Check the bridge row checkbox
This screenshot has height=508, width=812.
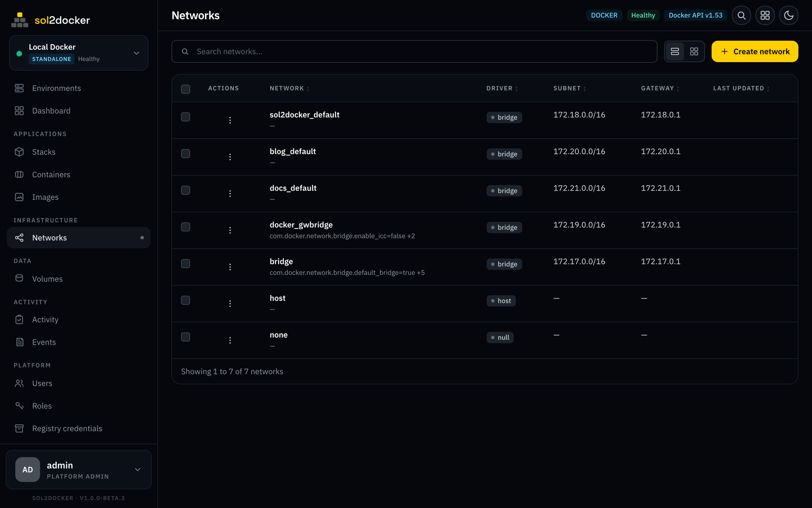[x=186, y=264]
